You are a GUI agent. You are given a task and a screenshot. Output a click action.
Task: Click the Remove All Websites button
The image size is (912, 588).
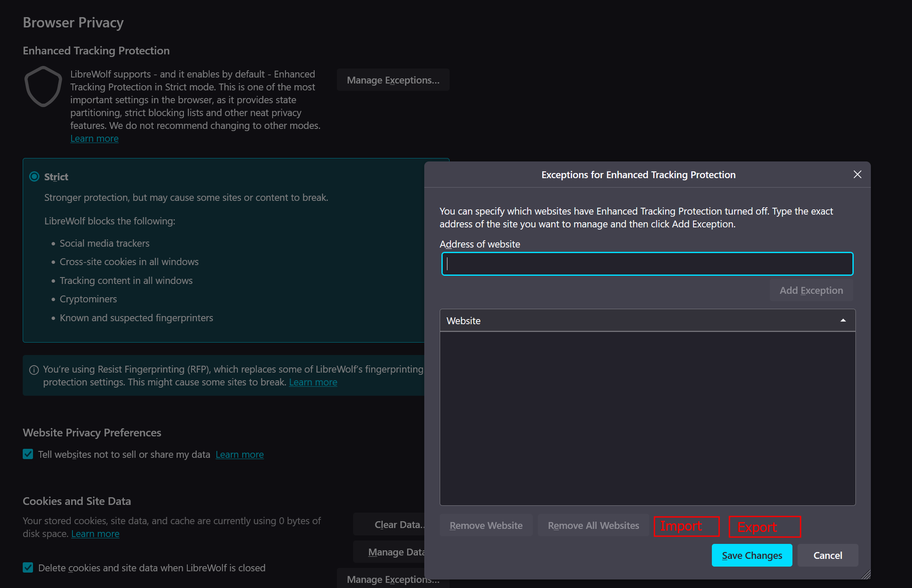pyautogui.click(x=593, y=525)
